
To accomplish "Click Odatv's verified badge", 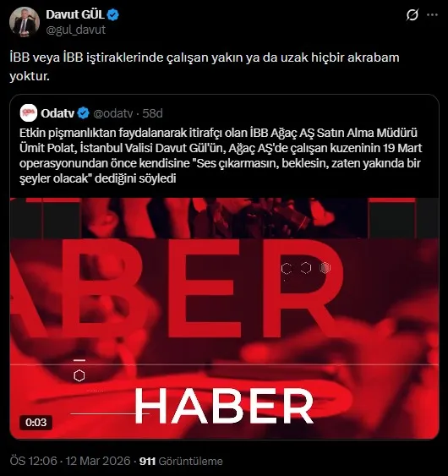I will pos(83,113).
